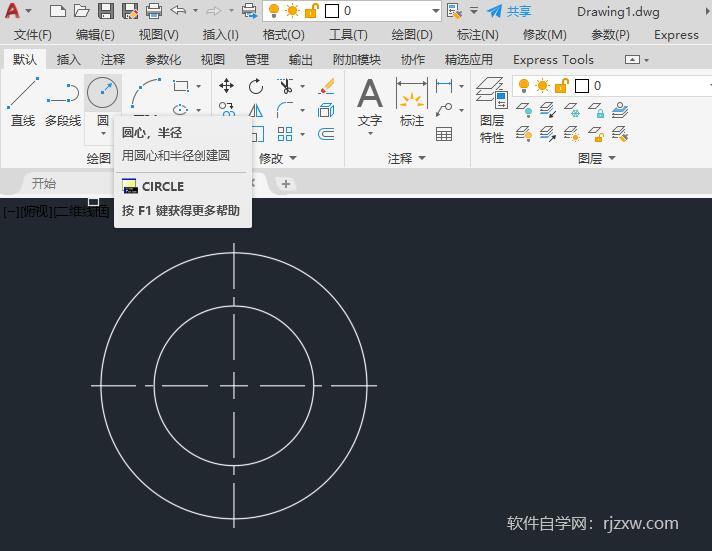Select the Linear dimension icon
This screenshot has width=712, height=551.
click(x=444, y=86)
